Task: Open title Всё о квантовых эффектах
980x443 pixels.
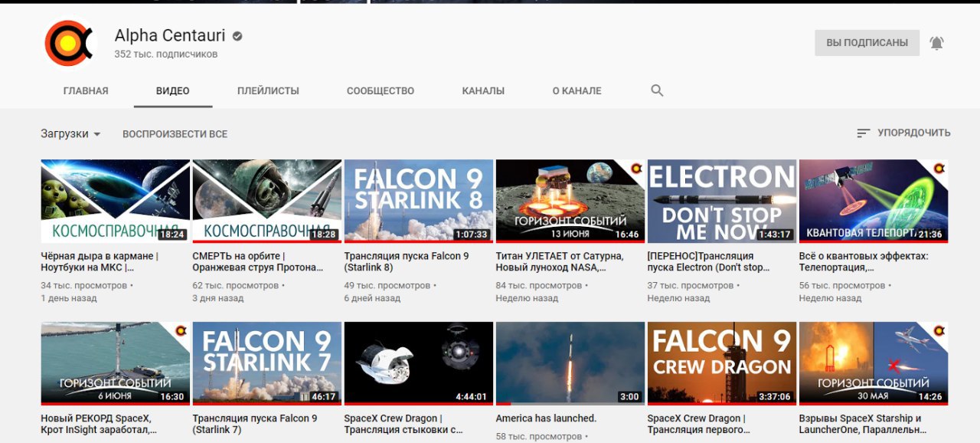Action: tap(864, 262)
